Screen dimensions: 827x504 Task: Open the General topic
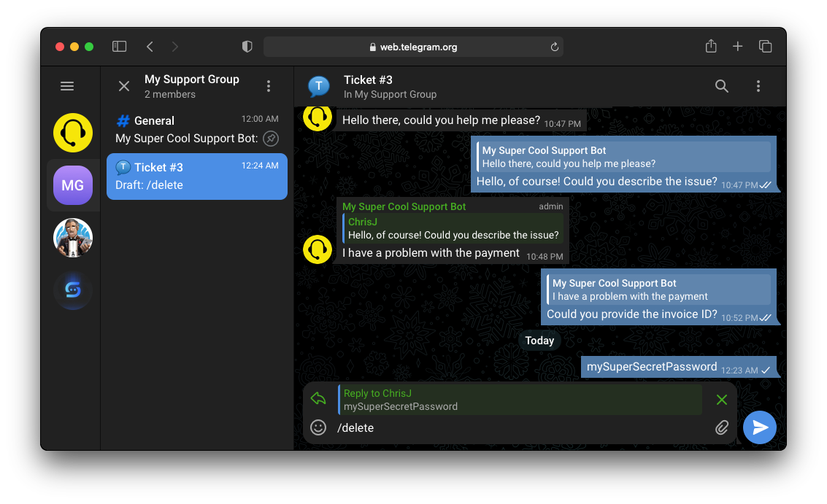(x=197, y=129)
